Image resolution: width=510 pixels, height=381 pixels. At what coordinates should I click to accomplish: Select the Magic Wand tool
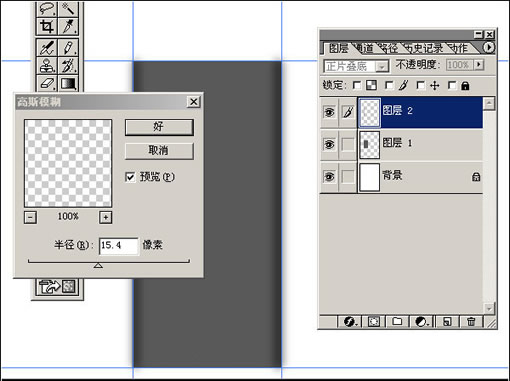68,8
